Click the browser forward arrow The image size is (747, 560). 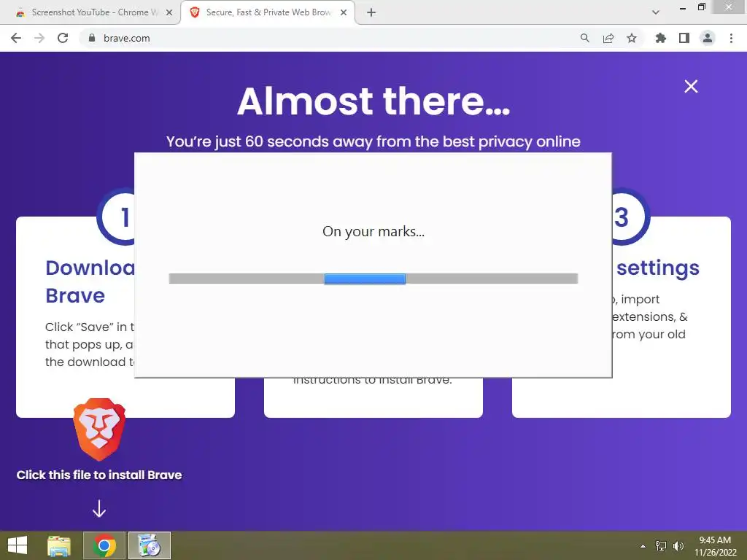pos(39,38)
